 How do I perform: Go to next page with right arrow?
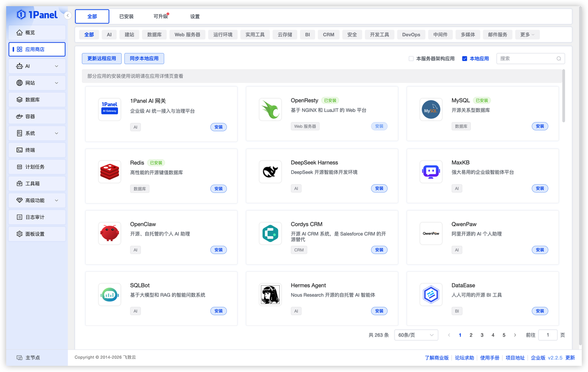pyautogui.click(x=515, y=335)
